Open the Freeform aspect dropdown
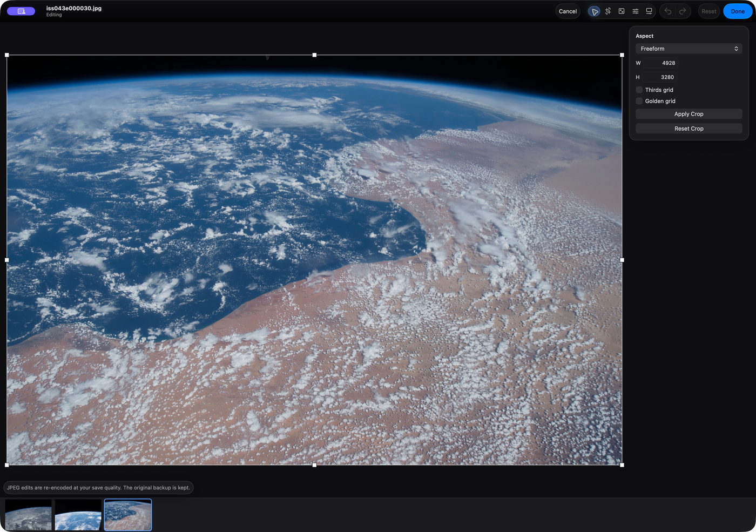This screenshot has width=756, height=532. tap(688, 49)
